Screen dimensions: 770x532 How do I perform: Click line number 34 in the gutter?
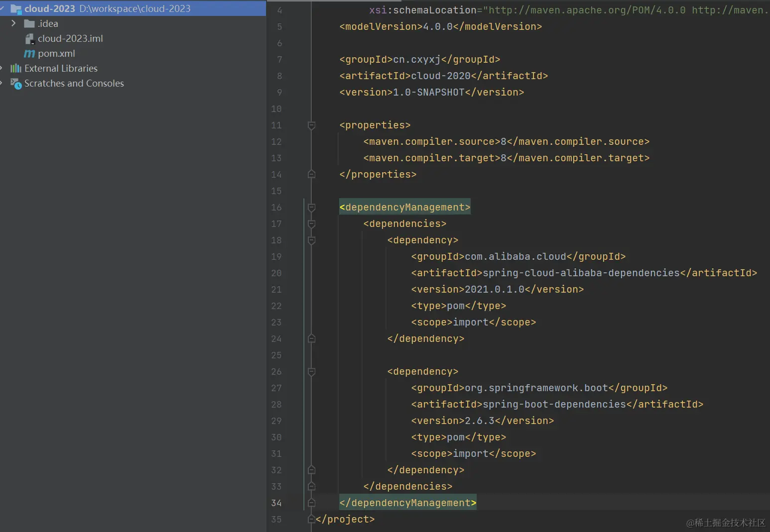(x=276, y=503)
